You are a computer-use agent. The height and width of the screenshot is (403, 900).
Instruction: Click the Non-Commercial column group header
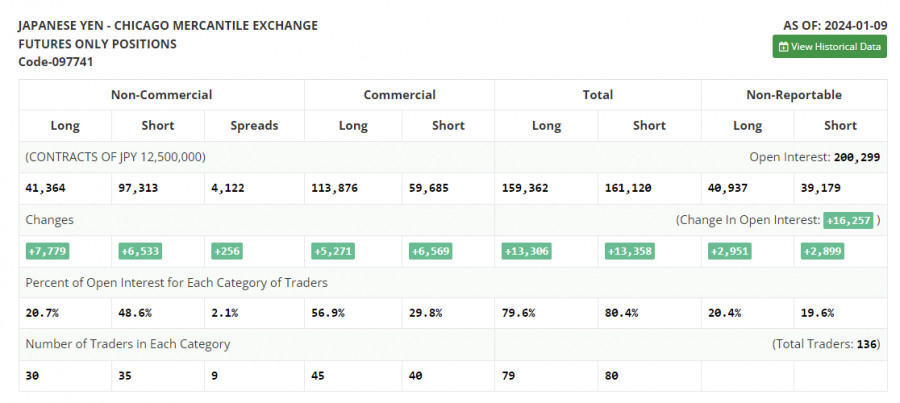click(x=161, y=95)
